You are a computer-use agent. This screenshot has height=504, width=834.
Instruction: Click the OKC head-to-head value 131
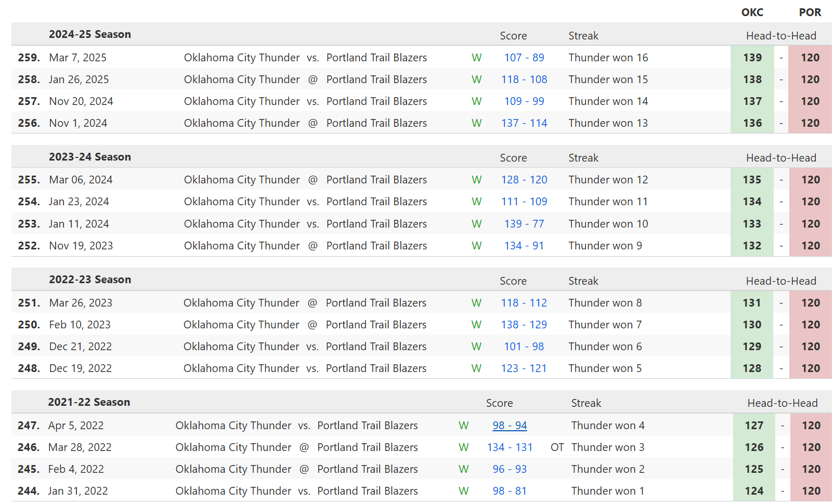(752, 303)
